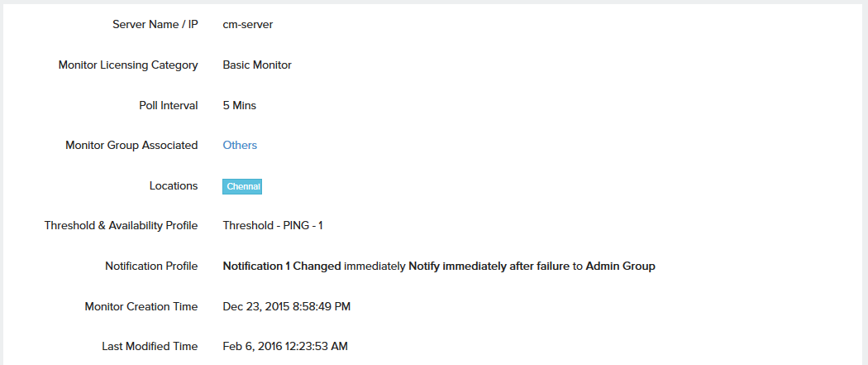Click the Basic Monitor licensing value
868x365 pixels.
257,65
